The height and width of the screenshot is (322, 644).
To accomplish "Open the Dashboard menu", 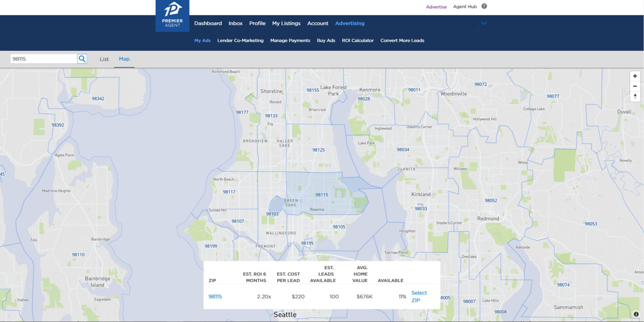I will pos(208,23).
